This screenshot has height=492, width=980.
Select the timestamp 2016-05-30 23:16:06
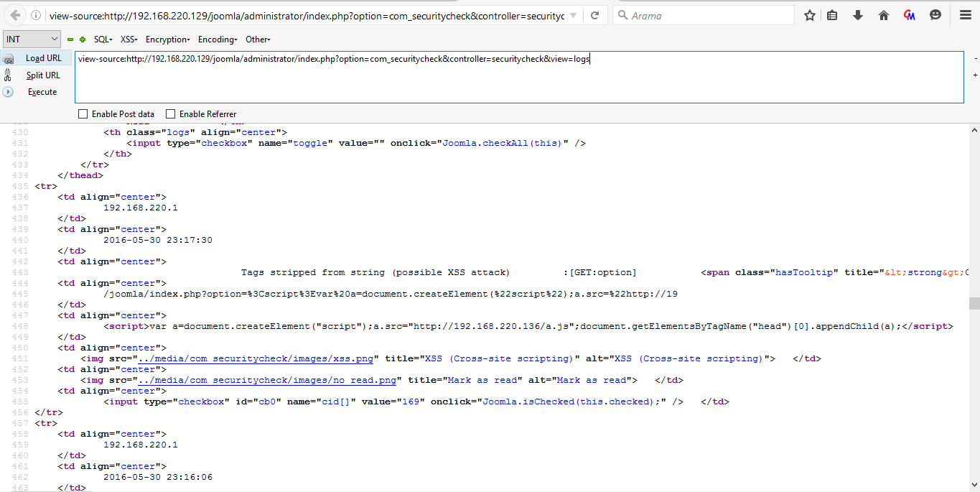[158, 477]
